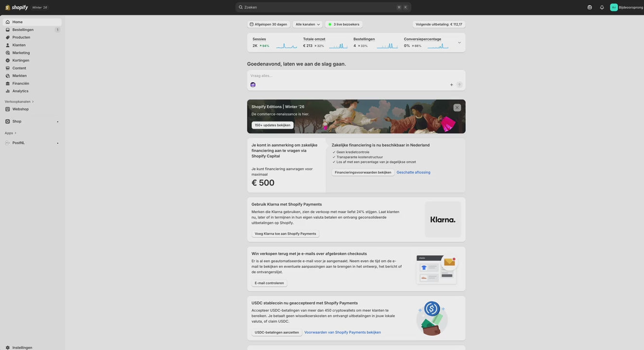Screen dimensions: 644x350
Task: Click Voeg Klarna toe aan Shopify Payments
Action: coord(286,234)
